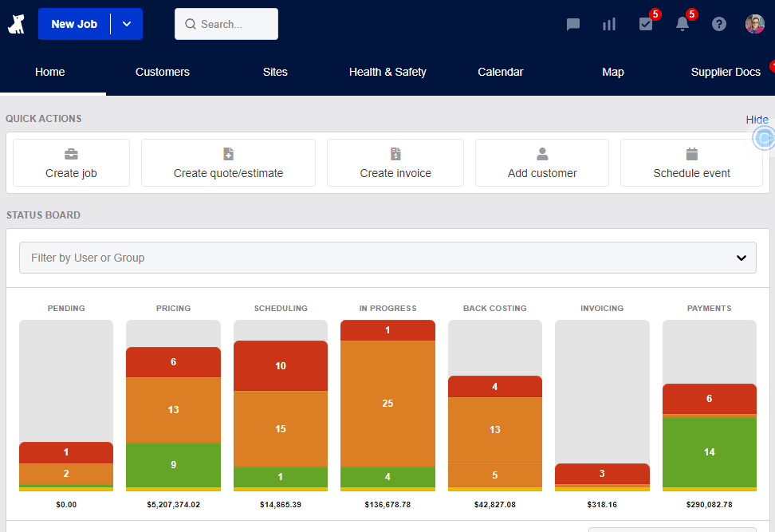The height and width of the screenshot is (532, 775).
Task: Select orange 25 segment in In Progress
Action: pyautogui.click(x=387, y=404)
